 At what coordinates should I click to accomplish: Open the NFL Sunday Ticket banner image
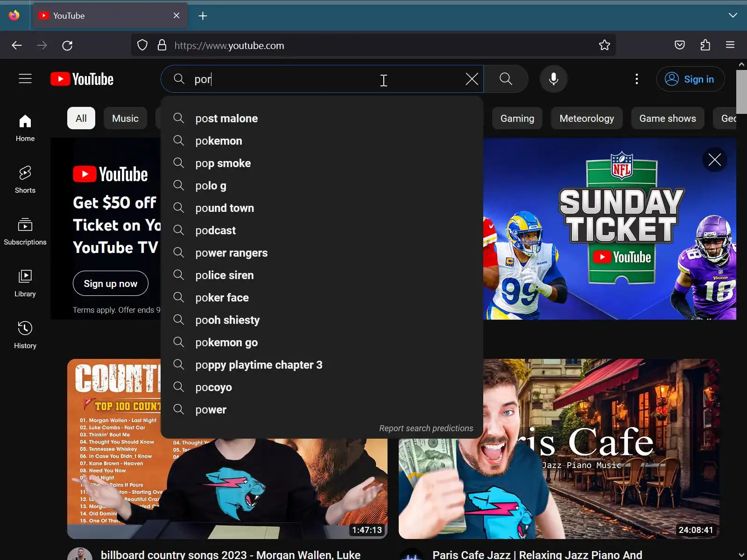[610, 229]
